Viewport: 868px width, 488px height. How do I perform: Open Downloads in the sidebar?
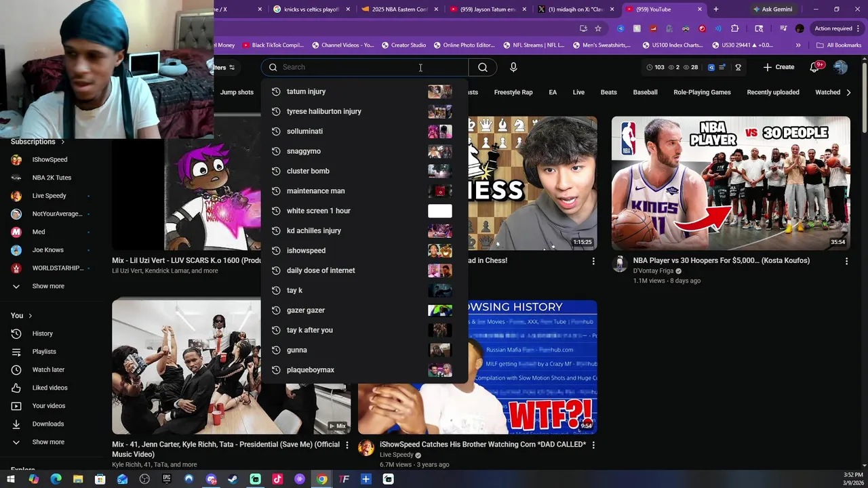47,424
